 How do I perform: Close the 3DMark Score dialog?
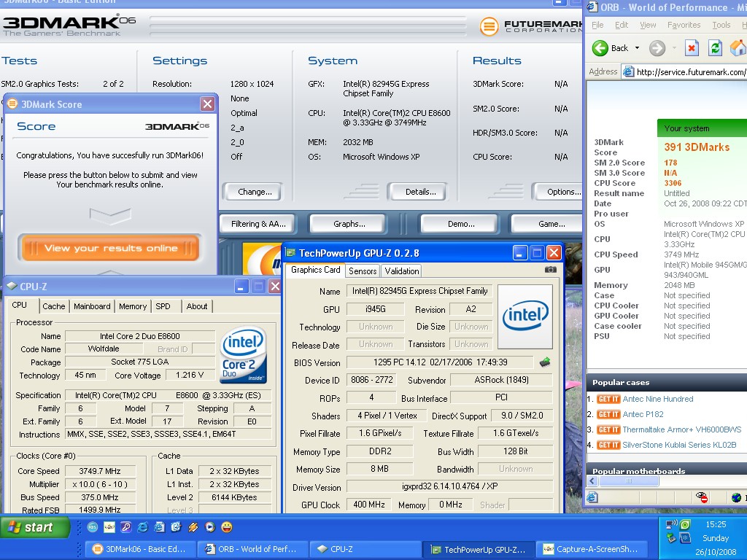tap(207, 104)
